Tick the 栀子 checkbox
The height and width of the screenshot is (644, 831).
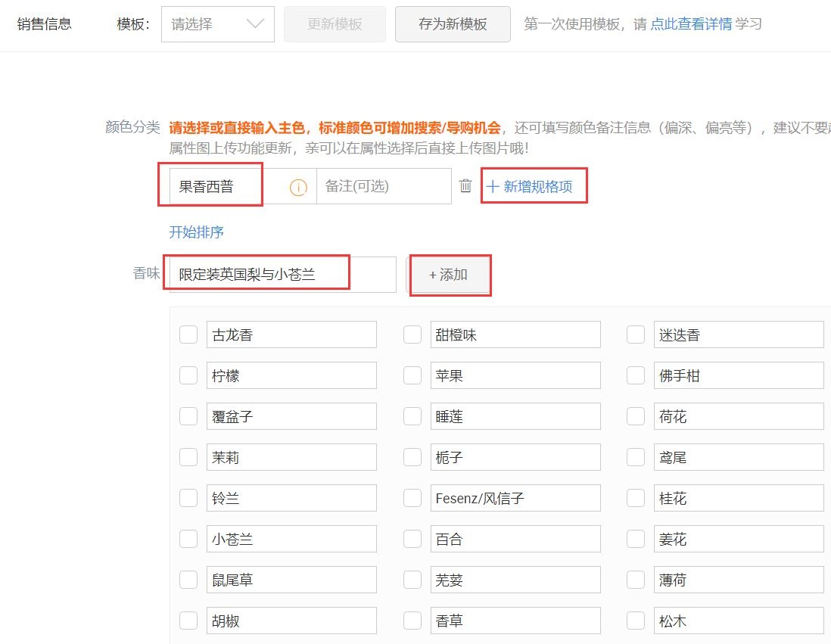412,457
